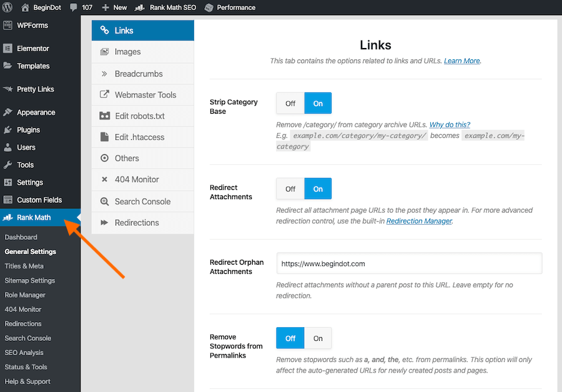This screenshot has height=392, width=562.
Task: Click the Webmaster Tools external-link icon
Action: (104, 94)
